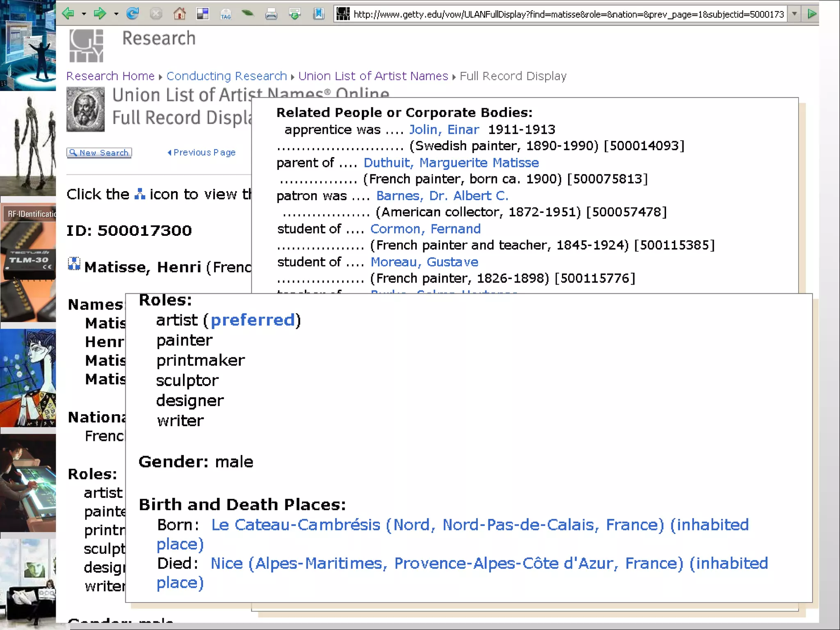Open Union List of Artist Names breadcrumb
The height and width of the screenshot is (630, 840).
point(373,76)
